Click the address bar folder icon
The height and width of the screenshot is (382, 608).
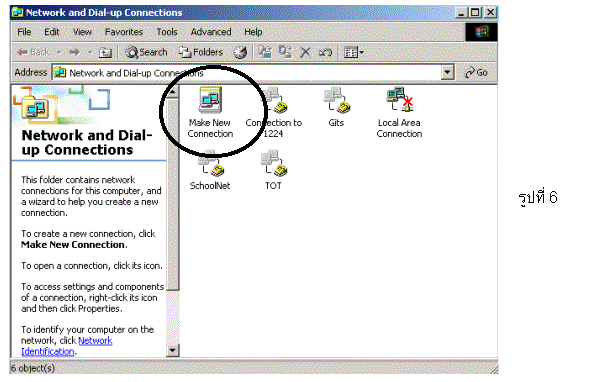[x=60, y=73]
